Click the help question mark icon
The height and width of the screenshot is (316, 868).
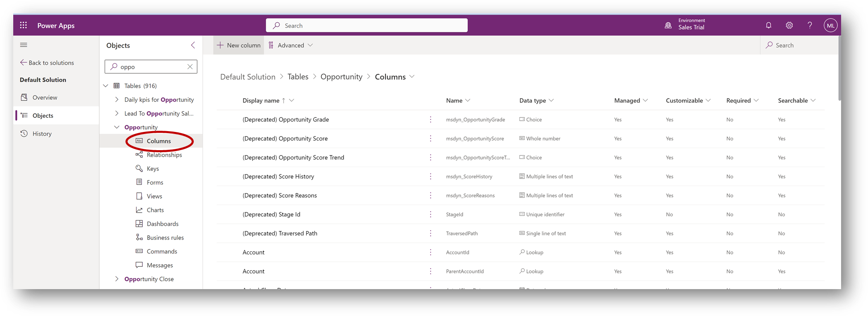click(810, 25)
